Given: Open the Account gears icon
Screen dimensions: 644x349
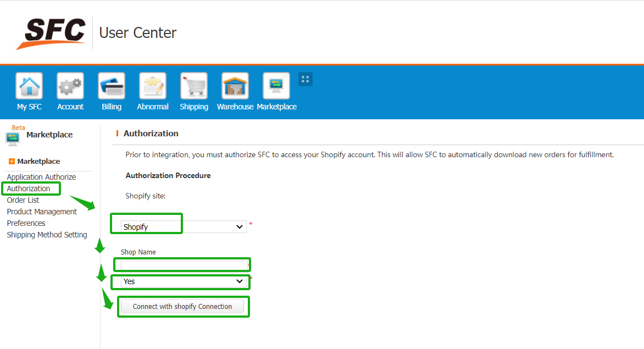Looking at the screenshot, I should pyautogui.click(x=70, y=85).
